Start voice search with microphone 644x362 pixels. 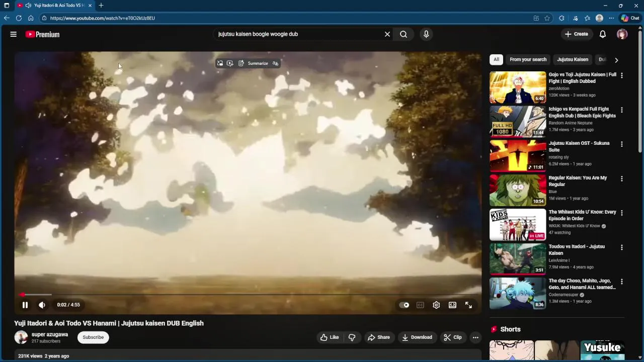tap(426, 34)
